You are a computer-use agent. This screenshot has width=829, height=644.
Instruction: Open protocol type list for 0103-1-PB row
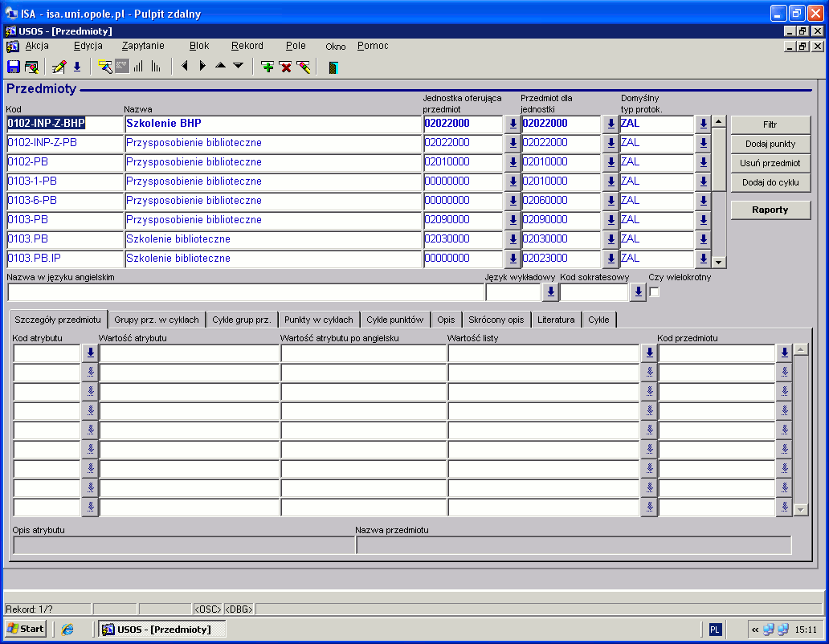[x=703, y=181]
